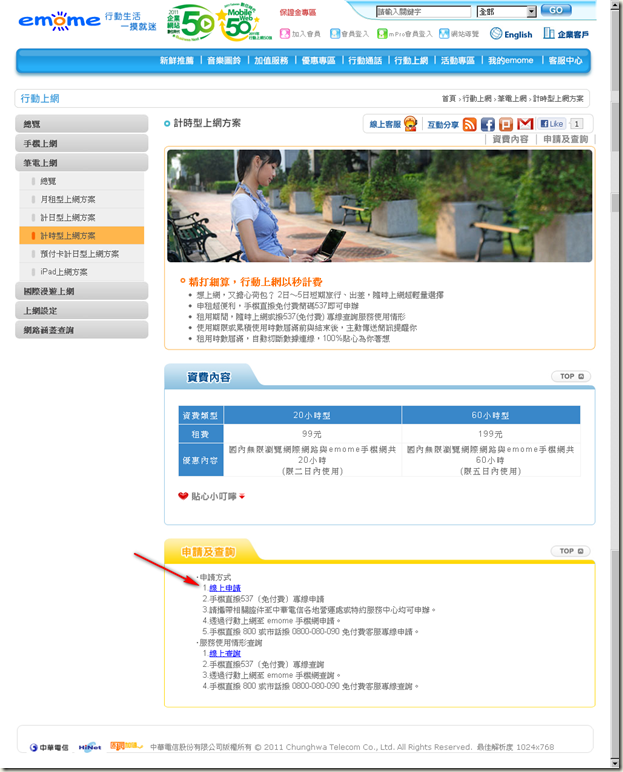
Task: Expand the 上網設定 sidebar section
Action: point(81,311)
